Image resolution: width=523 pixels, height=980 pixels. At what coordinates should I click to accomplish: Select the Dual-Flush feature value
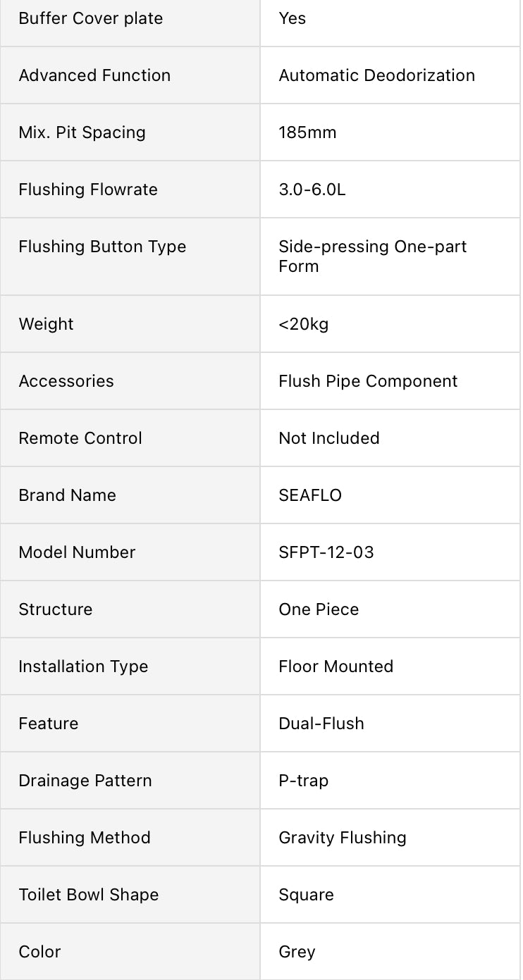(x=321, y=724)
